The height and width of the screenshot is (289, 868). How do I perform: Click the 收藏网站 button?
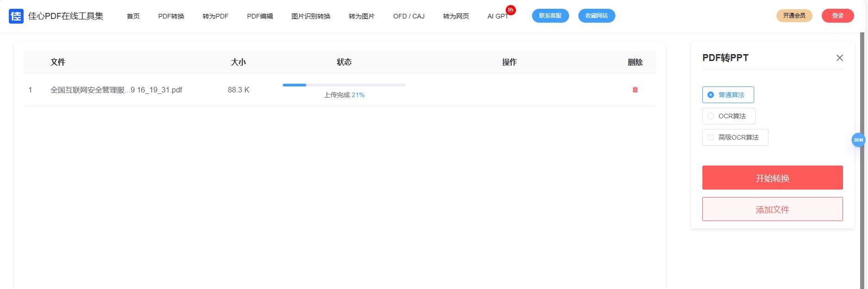pyautogui.click(x=597, y=16)
